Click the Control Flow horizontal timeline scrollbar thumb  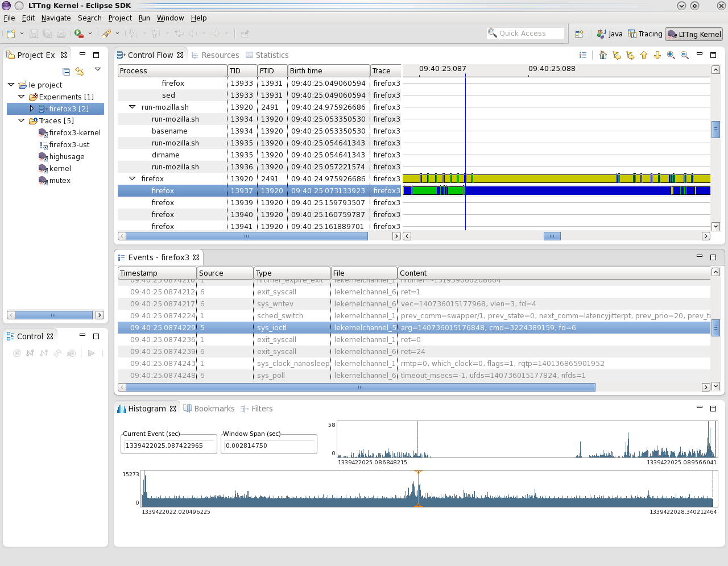coord(552,236)
